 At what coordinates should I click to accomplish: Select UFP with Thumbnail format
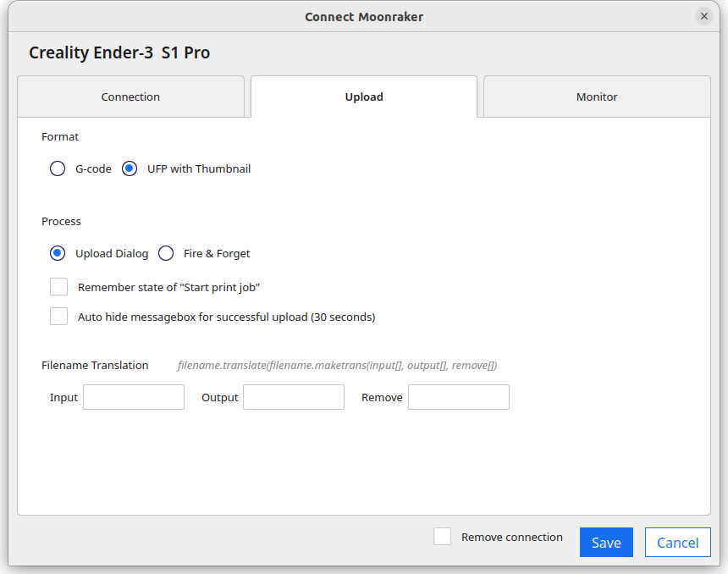(130, 168)
